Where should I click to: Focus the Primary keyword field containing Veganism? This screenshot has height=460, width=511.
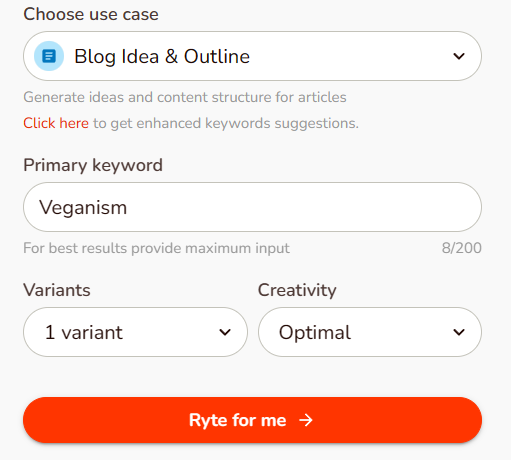252,207
